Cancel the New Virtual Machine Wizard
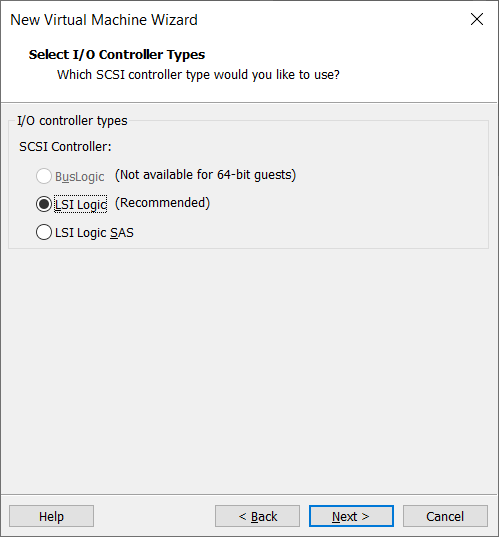 445,516
